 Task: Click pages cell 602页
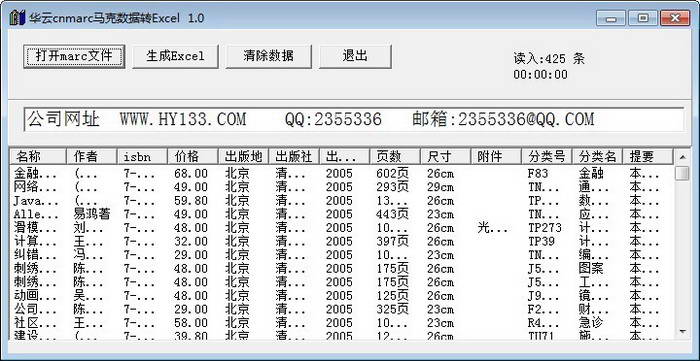pos(392,173)
